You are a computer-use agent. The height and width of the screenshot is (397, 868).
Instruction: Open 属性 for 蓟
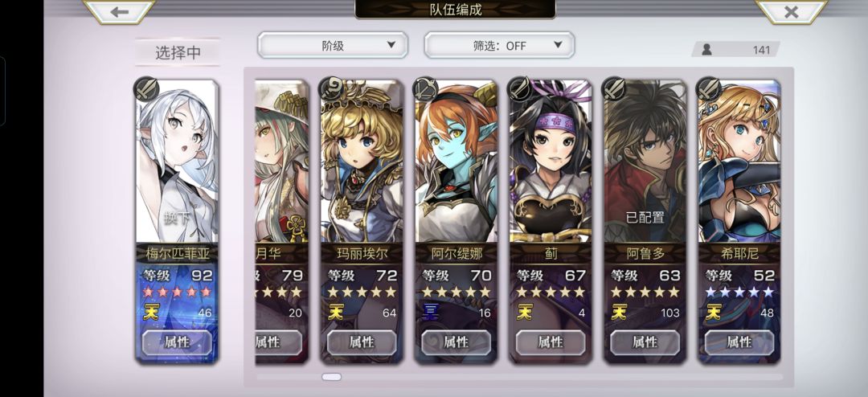point(551,342)
